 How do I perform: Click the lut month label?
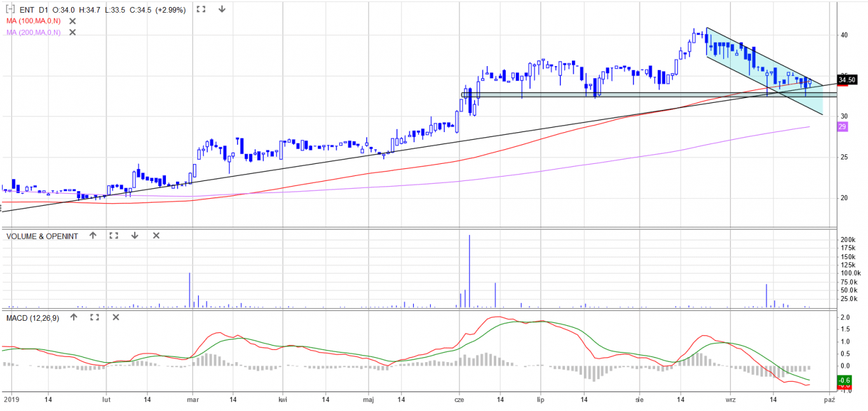(107, 400)
